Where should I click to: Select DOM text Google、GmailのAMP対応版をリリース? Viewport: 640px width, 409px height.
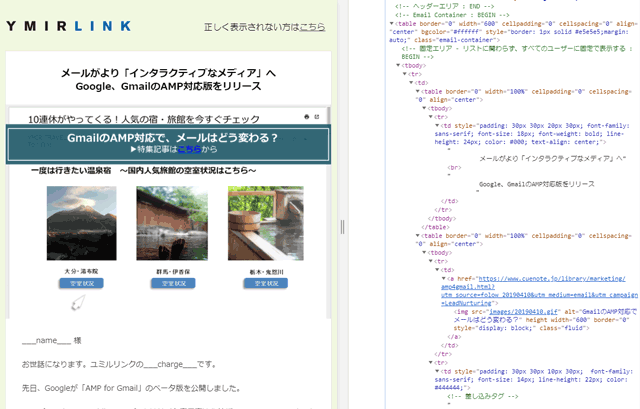point(536,184)
